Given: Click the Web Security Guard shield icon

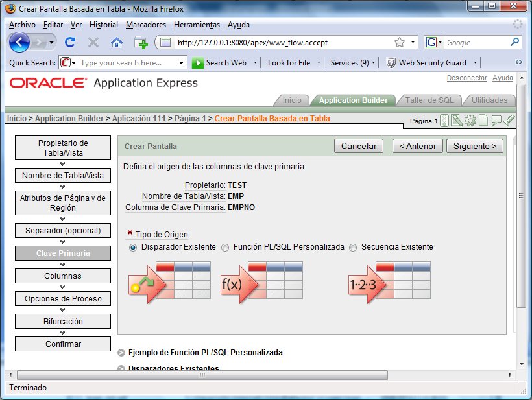Looking at the screenshot, I should pyautogui.click(x=391, y=63).
